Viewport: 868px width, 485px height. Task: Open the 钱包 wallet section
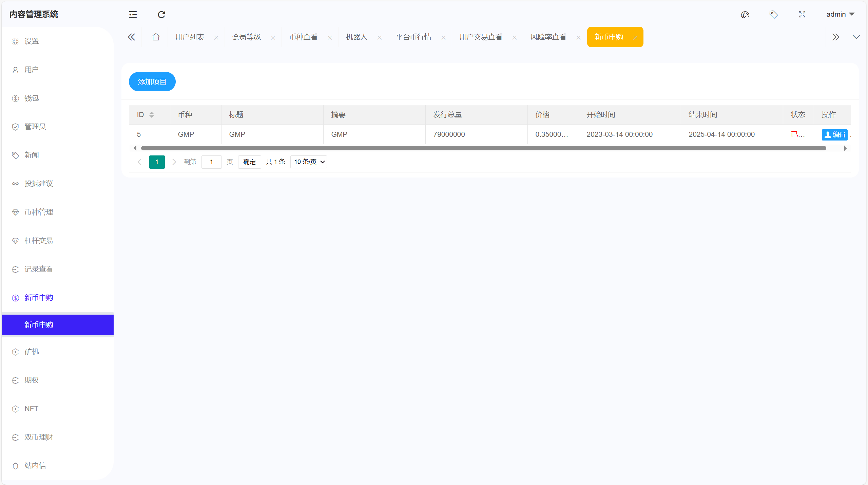click(32, 98)
